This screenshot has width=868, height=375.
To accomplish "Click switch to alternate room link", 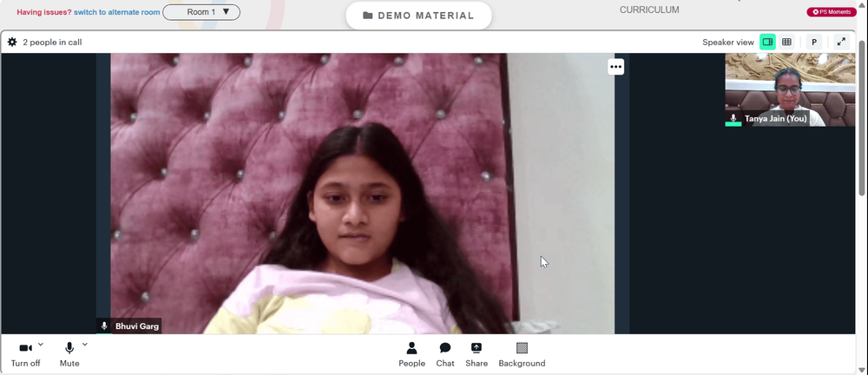I will (x=117, y=12).
